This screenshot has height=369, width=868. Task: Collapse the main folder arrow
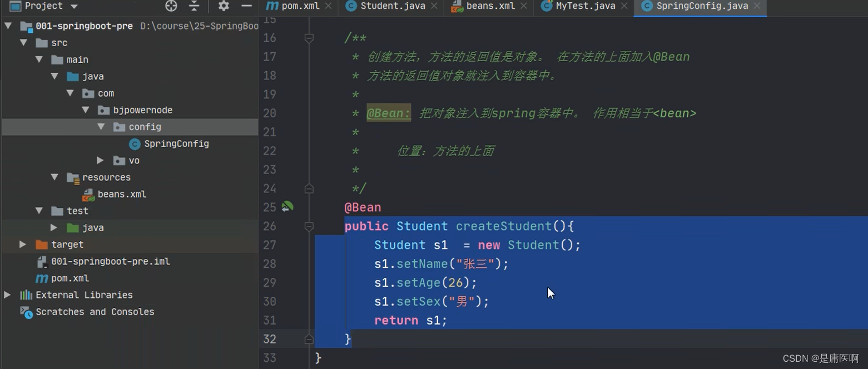point(39,59)
